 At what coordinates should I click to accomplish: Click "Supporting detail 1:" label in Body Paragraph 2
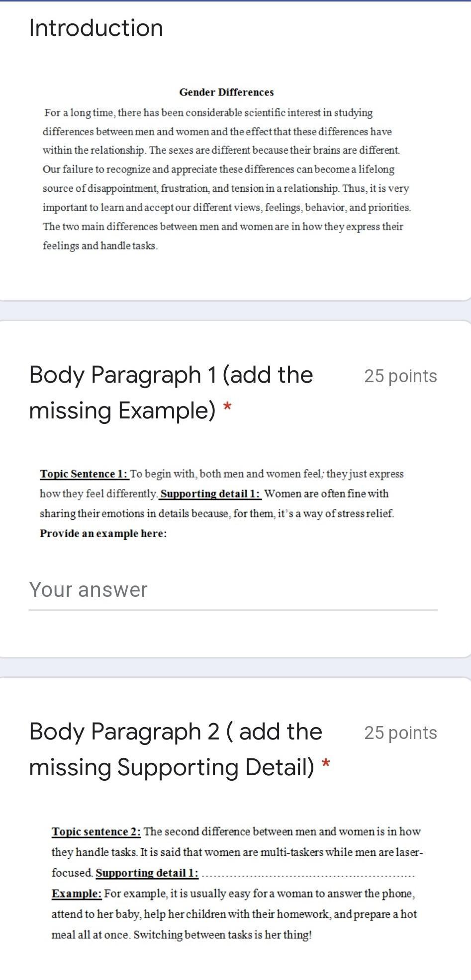147,873
